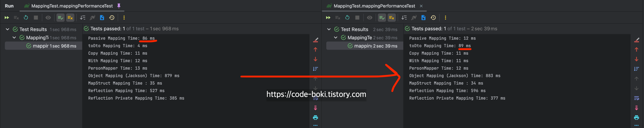Toggle show ignored tests in right panel
Viewport: 644px width, 128px height.
(392, 18)
